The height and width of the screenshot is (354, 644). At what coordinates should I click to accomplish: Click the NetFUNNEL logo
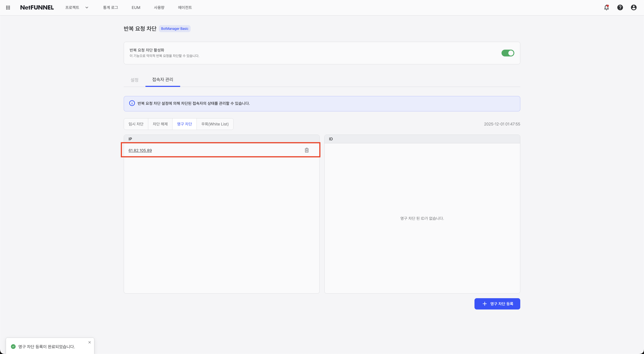point(37,7)
